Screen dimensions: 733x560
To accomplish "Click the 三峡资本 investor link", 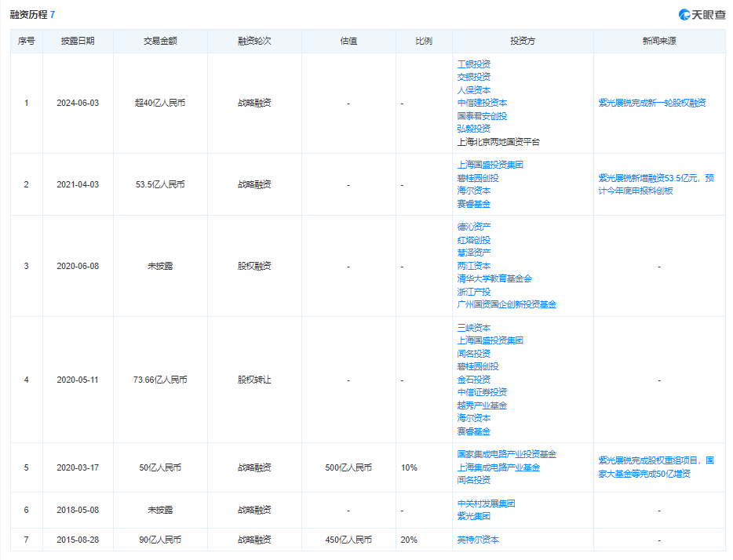I will (x=473, y=328).
